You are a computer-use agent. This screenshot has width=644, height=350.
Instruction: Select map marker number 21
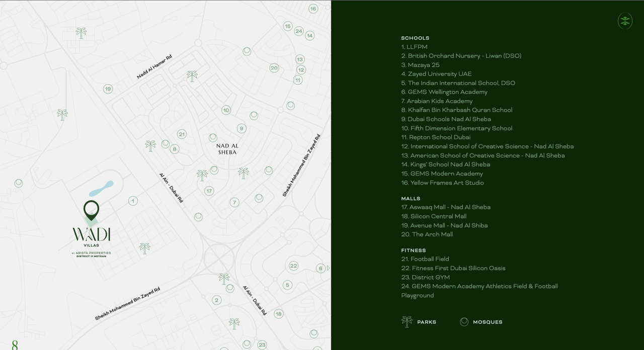182,134
